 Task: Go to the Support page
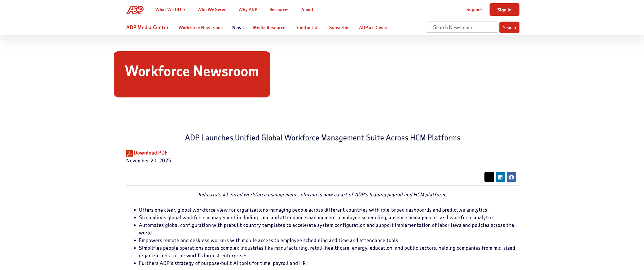[474, 10]
